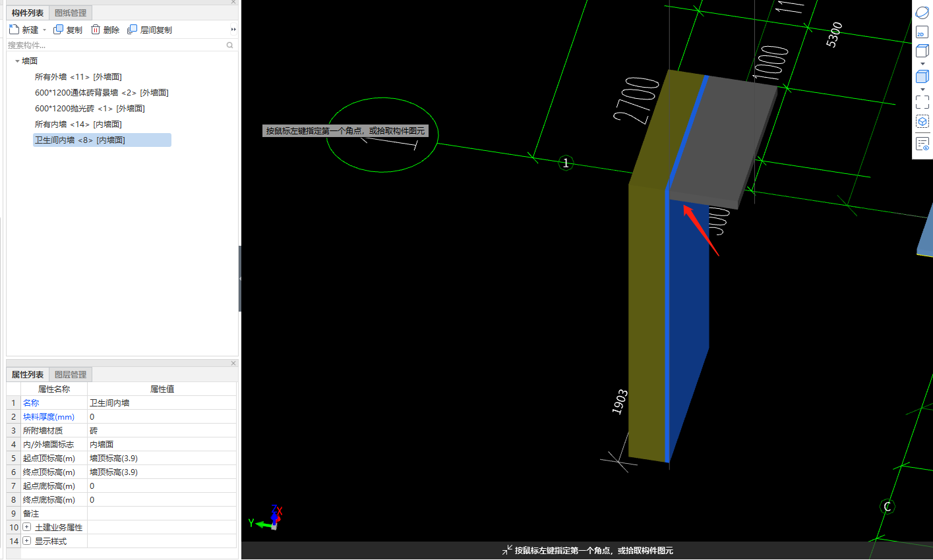Expand the 土建业务属性 group

click(x=27, y=527)
